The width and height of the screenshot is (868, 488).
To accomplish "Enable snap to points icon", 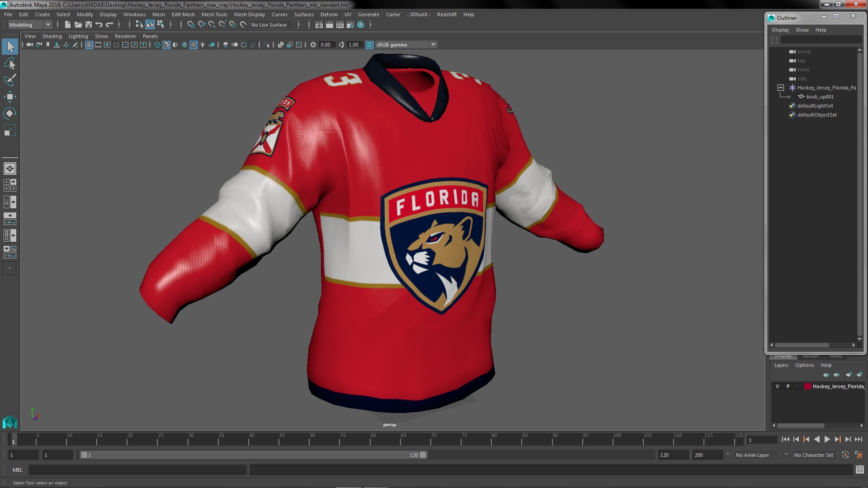I will 212,25.
